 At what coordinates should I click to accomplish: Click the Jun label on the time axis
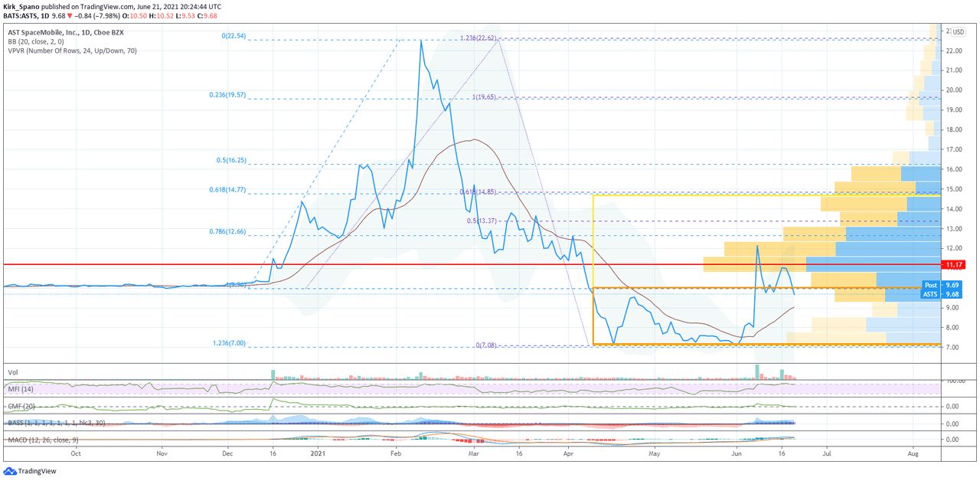pyautogui.click(x=736, y=453)
